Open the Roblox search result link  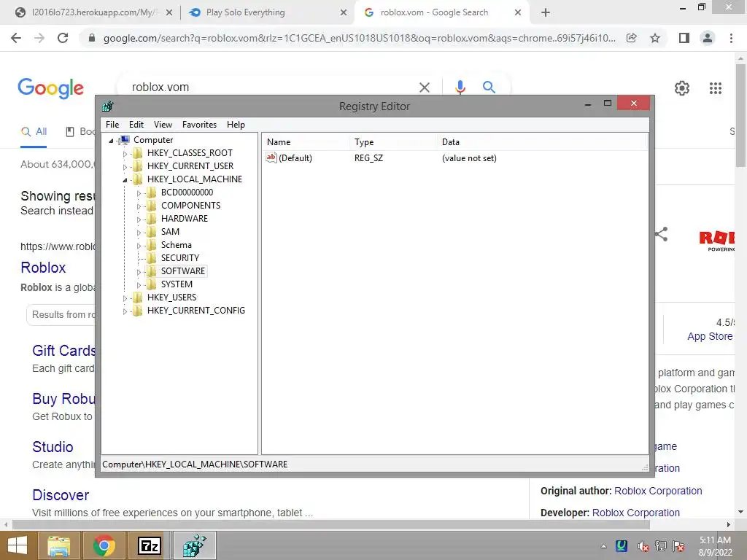[x=43, y=268]
